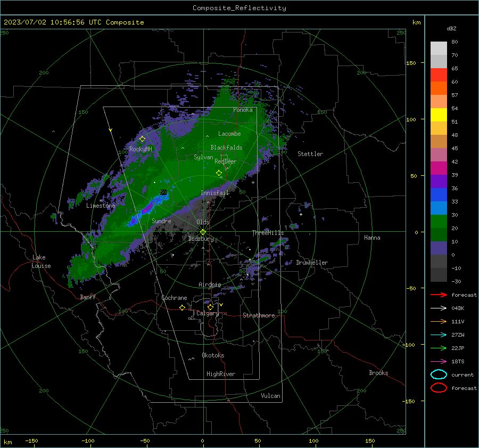This screenshot has width=479, height=448.
Task: Click the yellow diamond marker above Calgary
Action: 210,307
